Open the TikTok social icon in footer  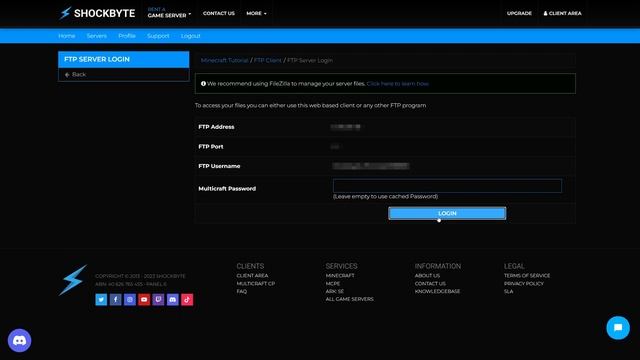(187, 300)
